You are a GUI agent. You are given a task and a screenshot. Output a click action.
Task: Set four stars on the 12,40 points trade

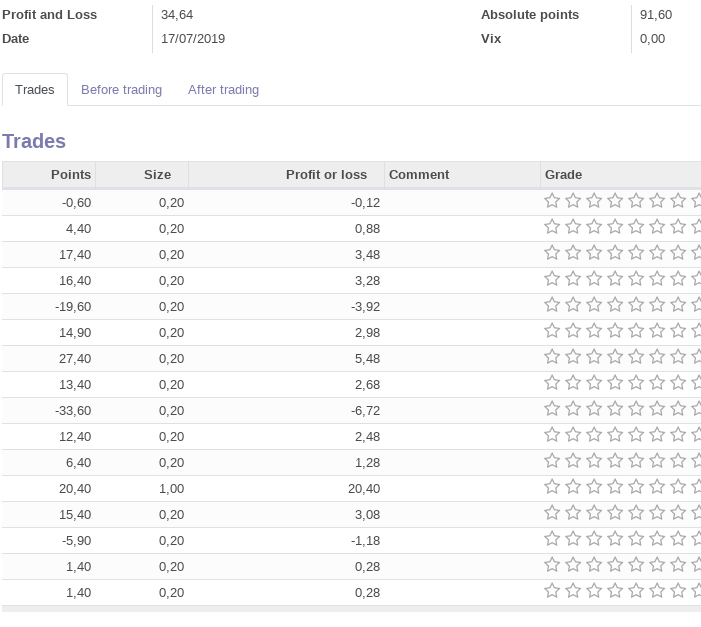[x=615, y=435]
